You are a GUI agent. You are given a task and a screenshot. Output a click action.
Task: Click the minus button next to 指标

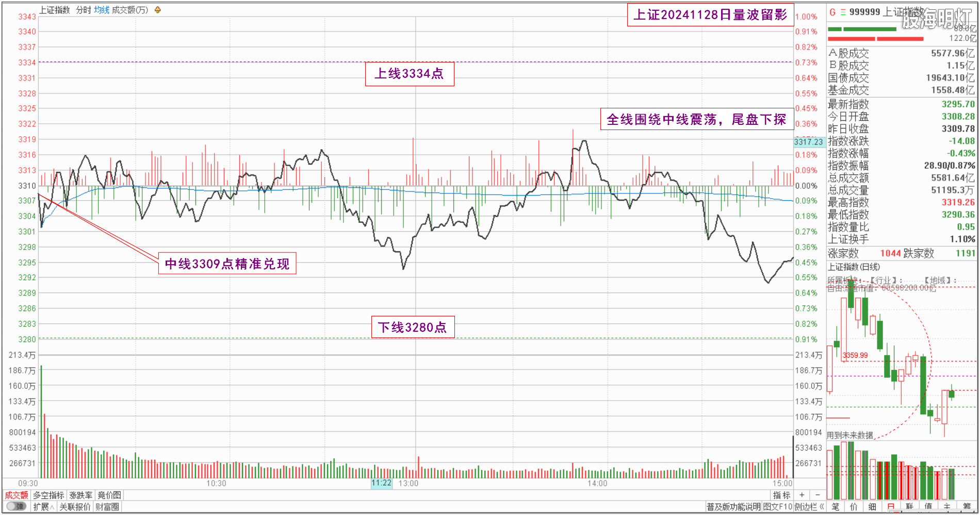click(817, 495)
